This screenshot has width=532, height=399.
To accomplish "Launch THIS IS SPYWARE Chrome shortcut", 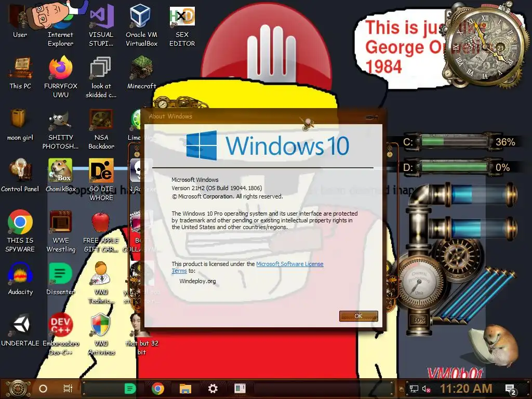I will coord(20,231).
